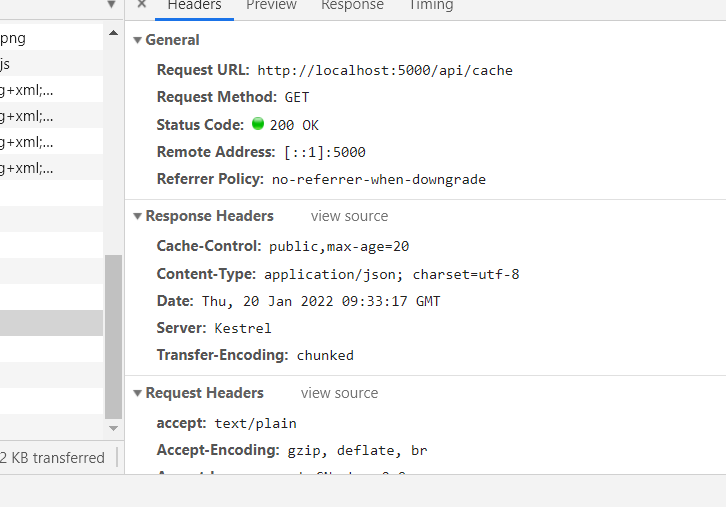This screenshot has width=726, height=507.
Task: Select the request row ending in js
Action: pos(51,63)
